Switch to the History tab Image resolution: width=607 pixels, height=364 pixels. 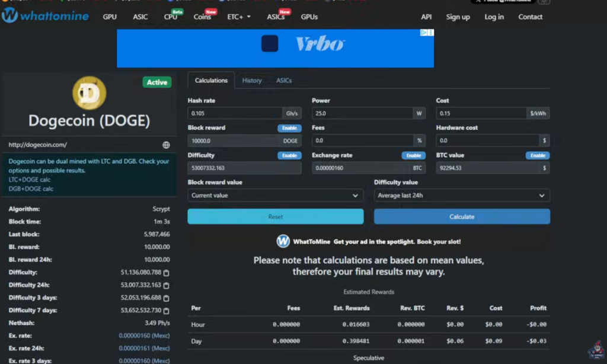[x=252, y=81]
